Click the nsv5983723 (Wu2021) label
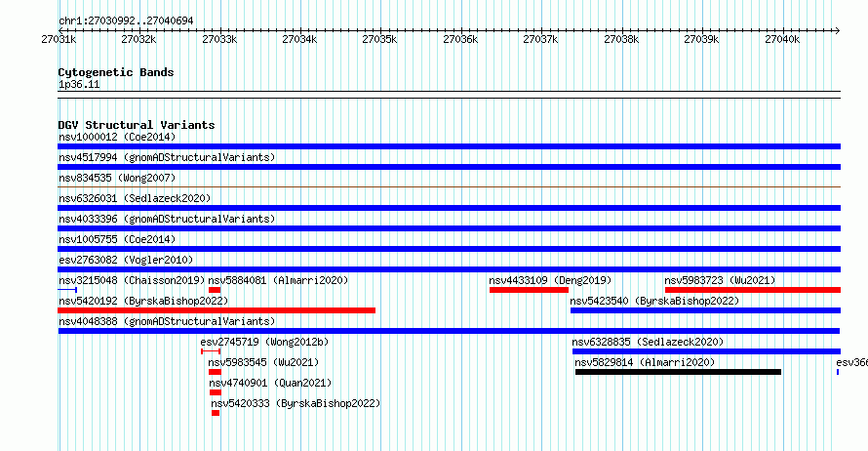Screen dimensions: 868x451 pos(720,280)
